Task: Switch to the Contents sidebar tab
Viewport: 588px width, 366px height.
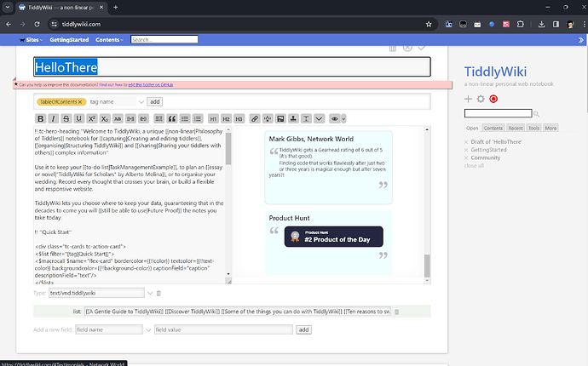Action: (493, 128)
